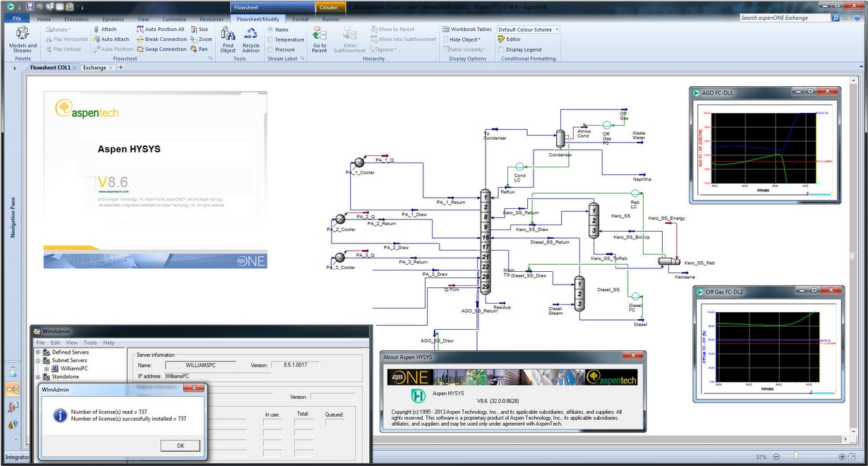This screenshot has width=868, height=466.
Task: Open the Recycle Advisor tool
Action: 251,40
